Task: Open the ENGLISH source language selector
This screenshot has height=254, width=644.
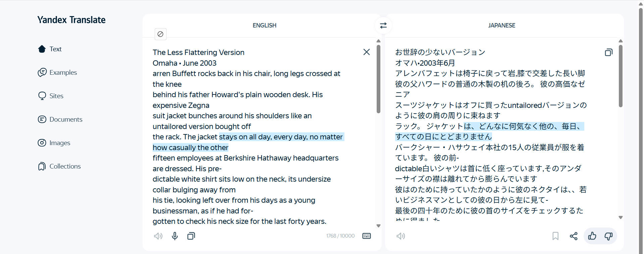Action: point(264,25)
